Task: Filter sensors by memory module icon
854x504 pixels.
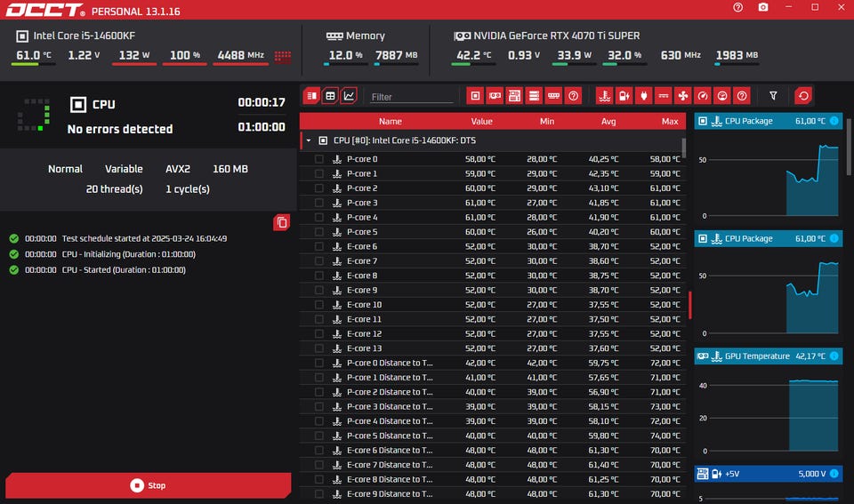Action: (x=553, y=96)
